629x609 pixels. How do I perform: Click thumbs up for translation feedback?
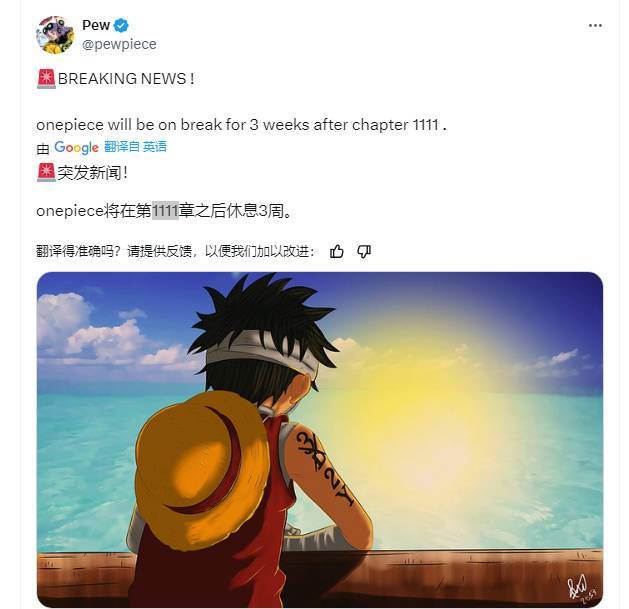(x=337, y=252)
